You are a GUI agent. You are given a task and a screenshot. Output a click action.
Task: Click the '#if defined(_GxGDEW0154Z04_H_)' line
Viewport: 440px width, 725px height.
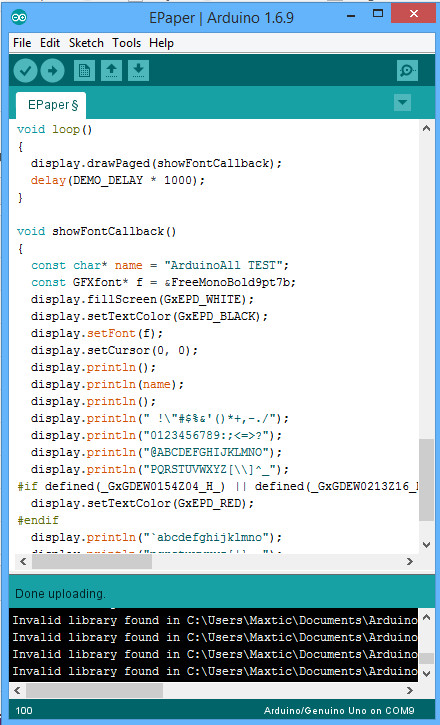point(217,486)
